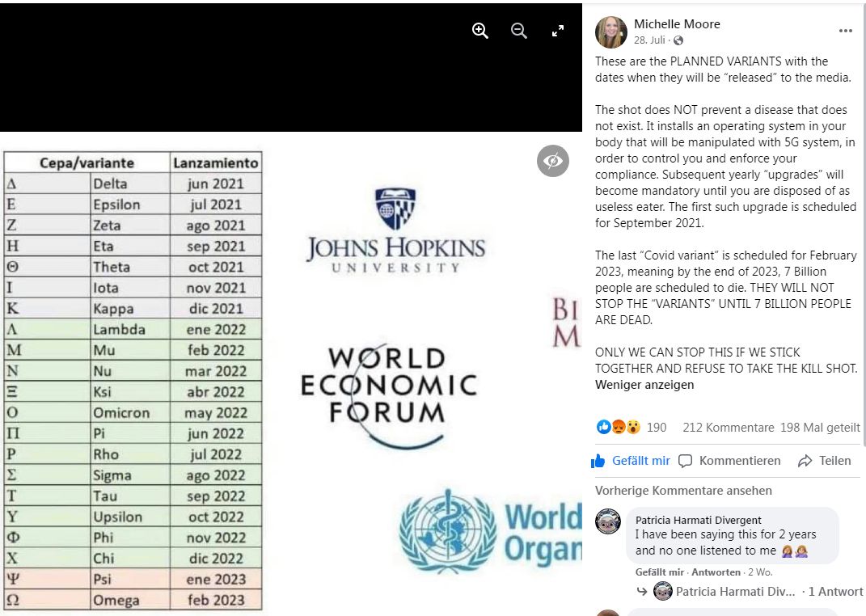Zoom in on the photo

coord(480,31)
